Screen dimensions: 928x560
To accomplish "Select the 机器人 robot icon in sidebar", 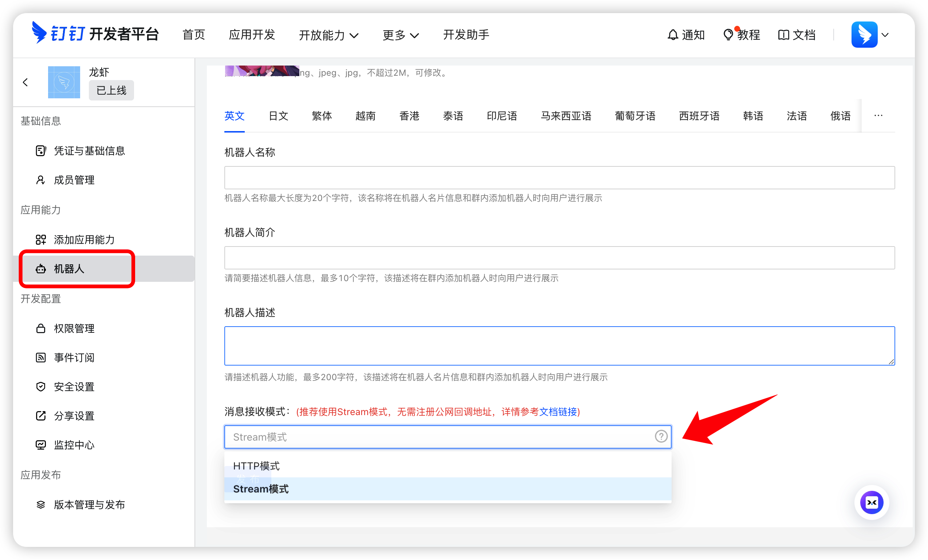I will [41, 269].
